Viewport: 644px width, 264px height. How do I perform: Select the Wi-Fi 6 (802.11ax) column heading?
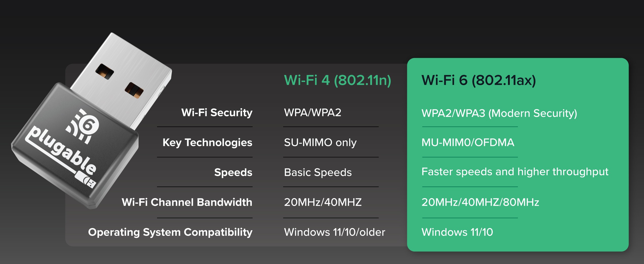click(479, 80)
